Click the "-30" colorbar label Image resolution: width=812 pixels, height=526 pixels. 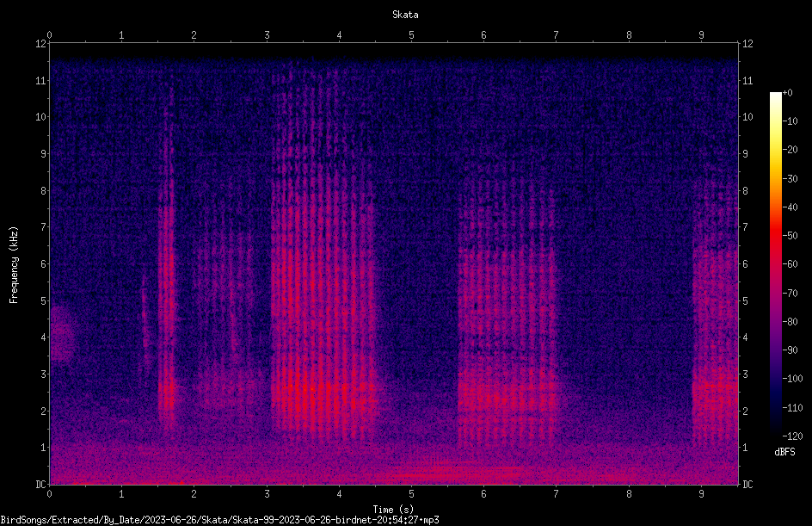pyautogui.click(x=790, y=178)
